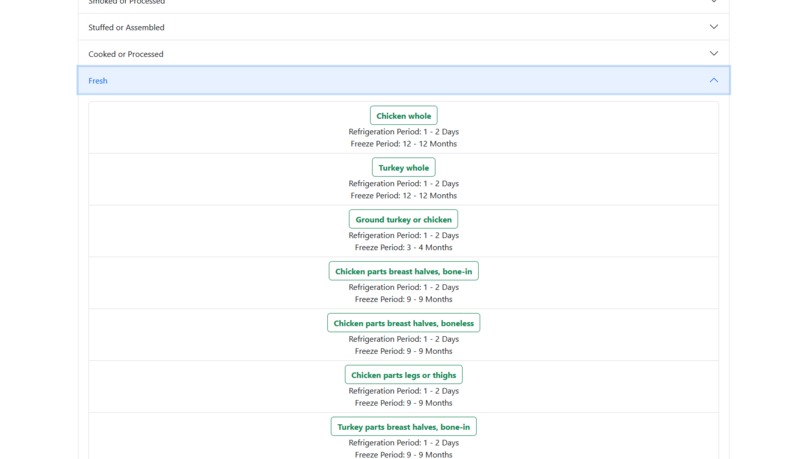806x459 pixels.
Task: Select the Ground turkey or chicken button
Action: [x=404, y=219]
